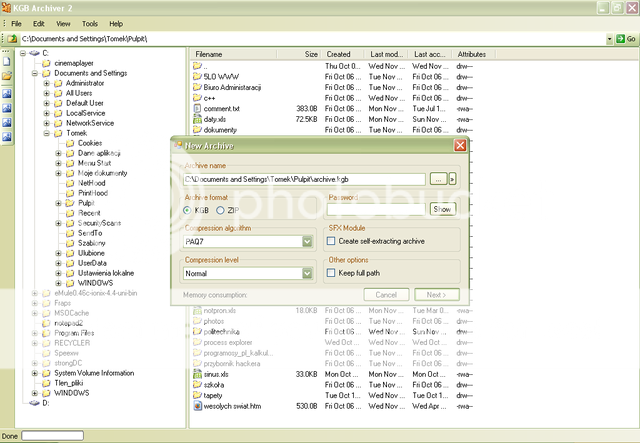The image size is (640, 443).
Task: Open the Compression level Normal dropdown
Action: pyautogui.click(x=307, y=274)
